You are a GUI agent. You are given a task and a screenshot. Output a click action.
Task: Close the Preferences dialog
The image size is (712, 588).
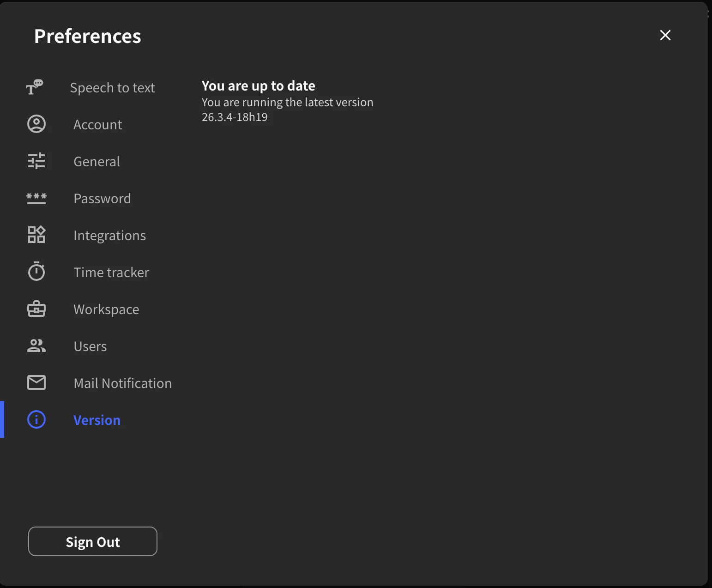[665, 35]
